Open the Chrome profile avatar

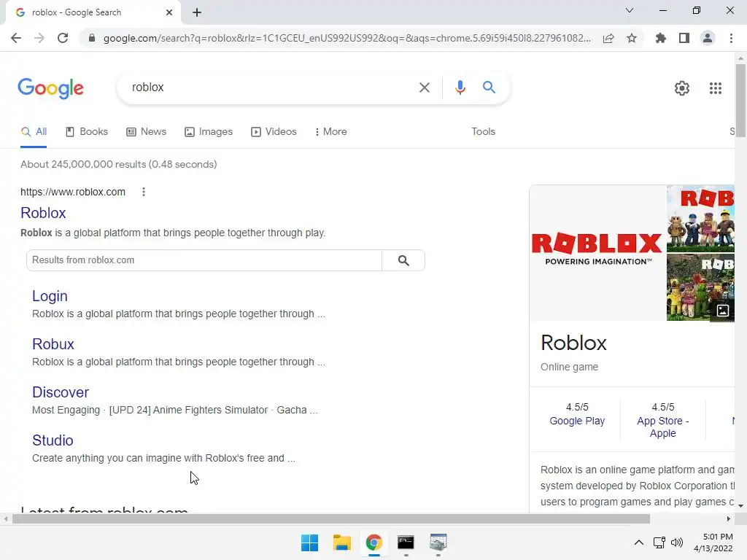click(x=708, y=38)
